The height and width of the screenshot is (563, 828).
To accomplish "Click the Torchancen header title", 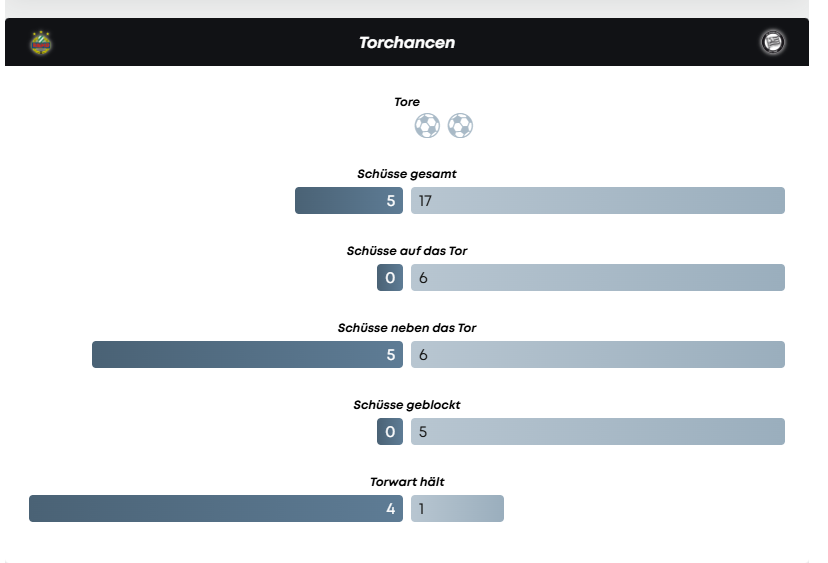I will point(407,43).
